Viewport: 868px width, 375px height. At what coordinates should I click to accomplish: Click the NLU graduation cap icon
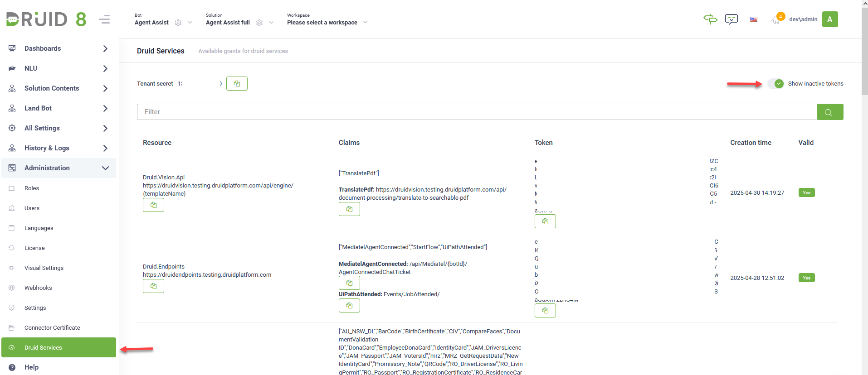tap(12, 68)
